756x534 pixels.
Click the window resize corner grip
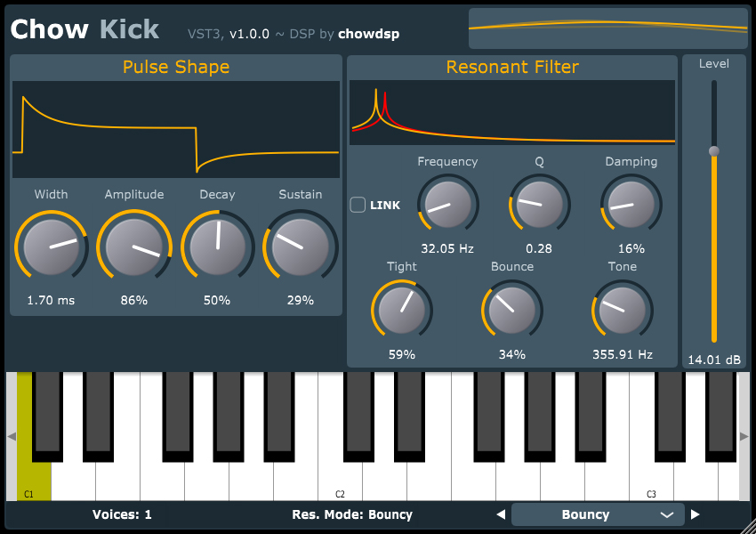pyautogui.click(x=749, y=527)
